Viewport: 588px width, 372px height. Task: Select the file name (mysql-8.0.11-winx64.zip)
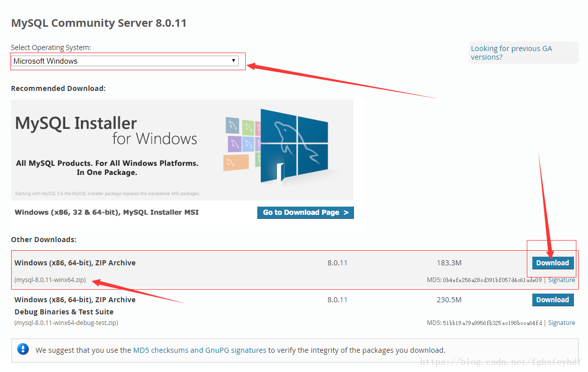pyautogui.click(x=50, y=280)
